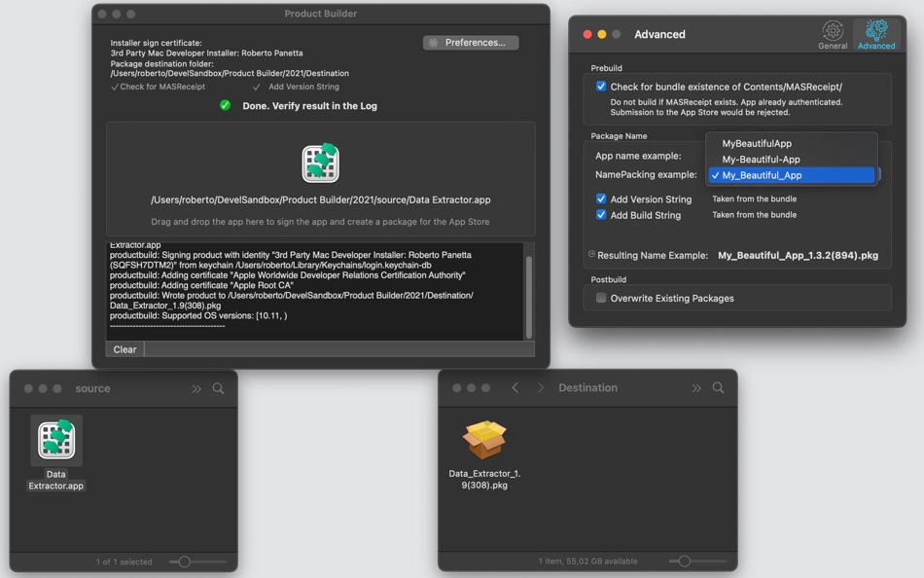
Task: Expand toolbar overflow in Destination window
Action: tap(696, 387)
